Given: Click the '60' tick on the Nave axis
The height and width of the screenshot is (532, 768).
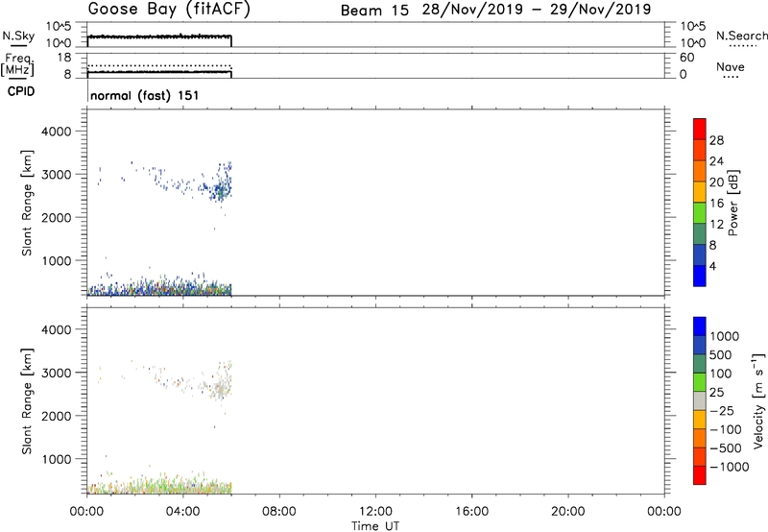Looking at the screenshot, I should [686, 58].
